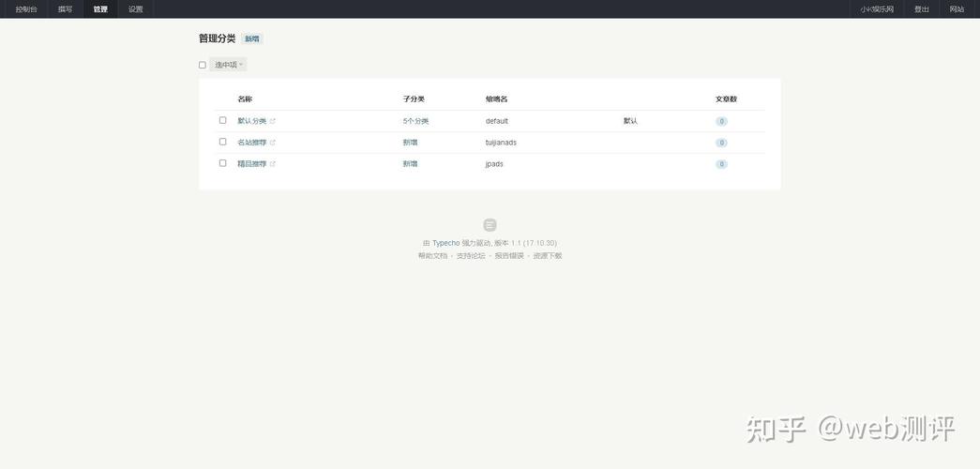Select the 精品推荐 row checkbox
Screen dimensions: 980x469
(223, 163)
